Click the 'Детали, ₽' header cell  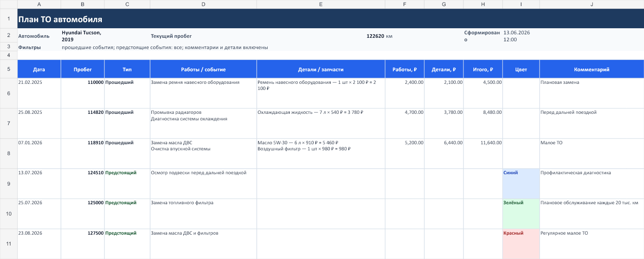[444, 70]
